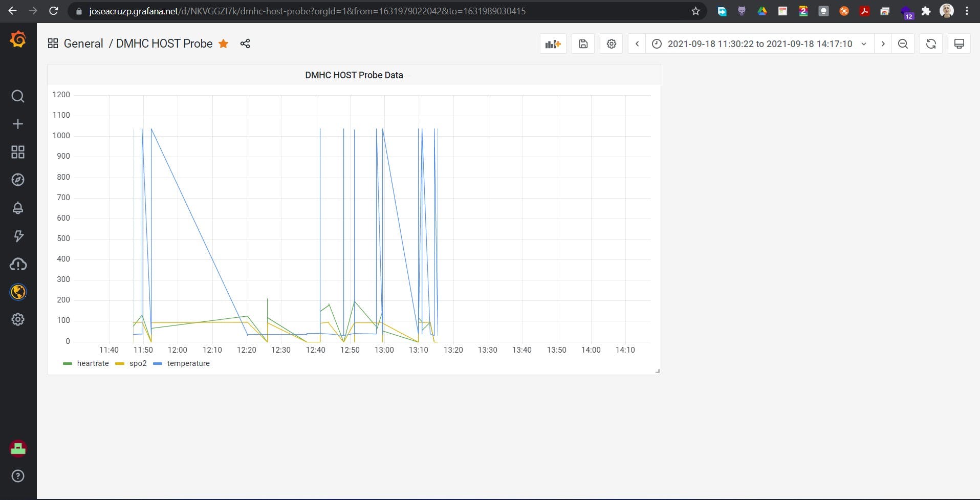Toggle spo2 series in legend
The image size is (980, 500).
138,363
